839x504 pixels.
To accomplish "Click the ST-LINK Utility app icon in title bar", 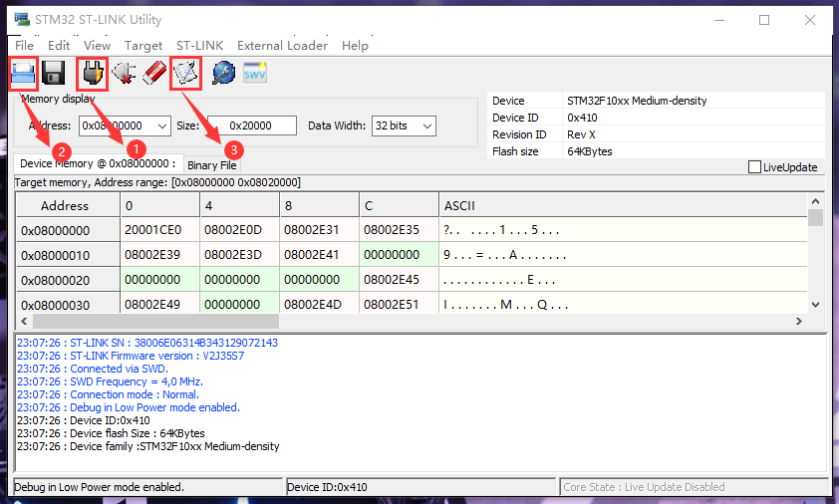I will pos(22,20).
